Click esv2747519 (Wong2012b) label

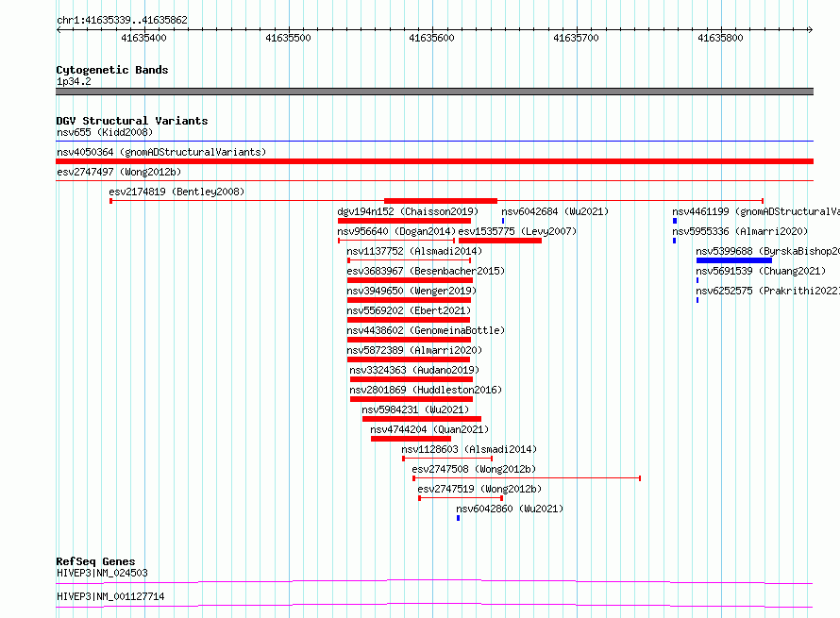point(479,489)
